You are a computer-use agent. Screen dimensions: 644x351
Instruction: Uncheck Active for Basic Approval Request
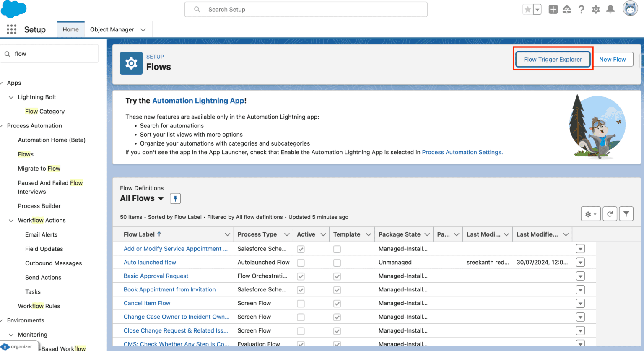click(x=301, y=276)
